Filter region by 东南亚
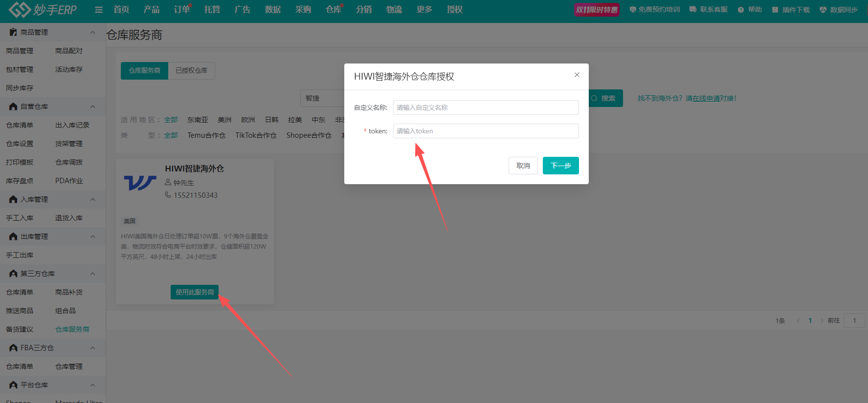868x403 pixels. (x=198, y=120)
